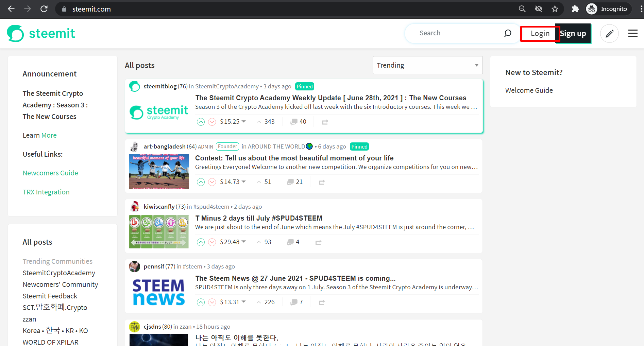
Task: Bookmark page with star icon
Action: [x=555, y=9]
